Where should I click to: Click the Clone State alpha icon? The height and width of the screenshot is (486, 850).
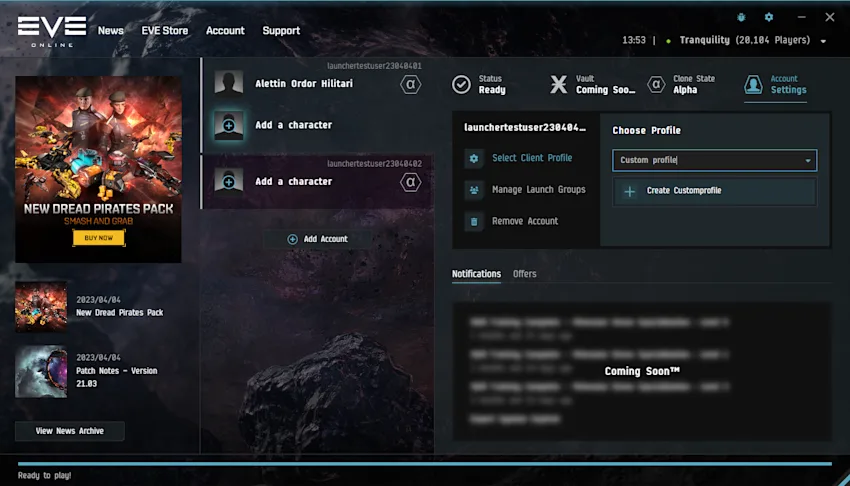pos(656,85)
